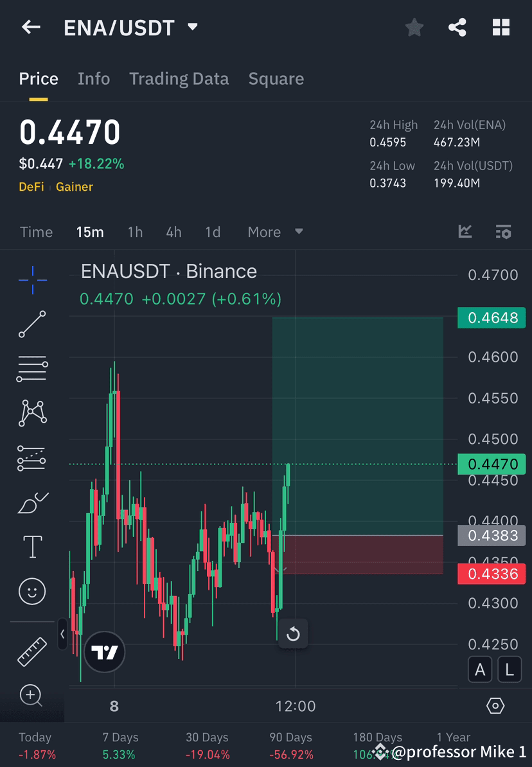532x767 pixels.
Task: Click the back arrow button
Action: click(31, 27)
